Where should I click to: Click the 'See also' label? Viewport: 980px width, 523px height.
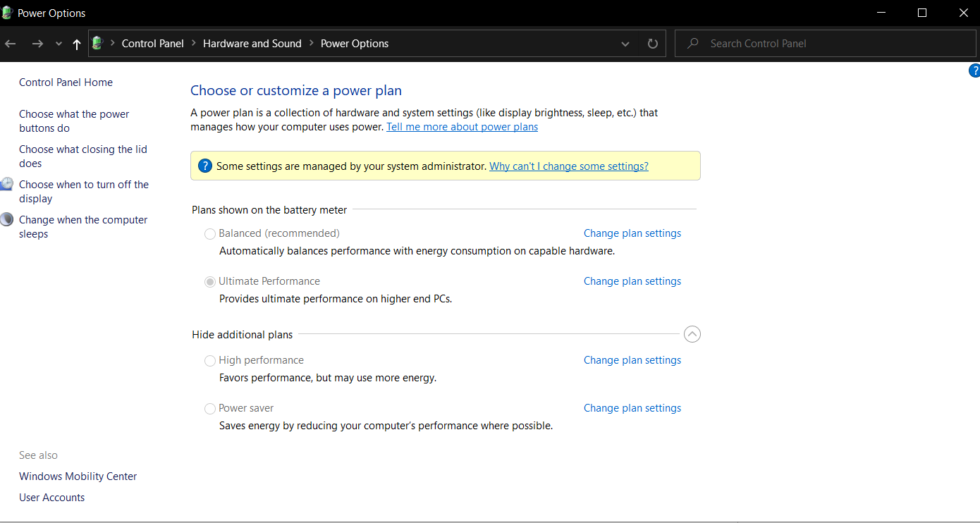pos(38,455)
